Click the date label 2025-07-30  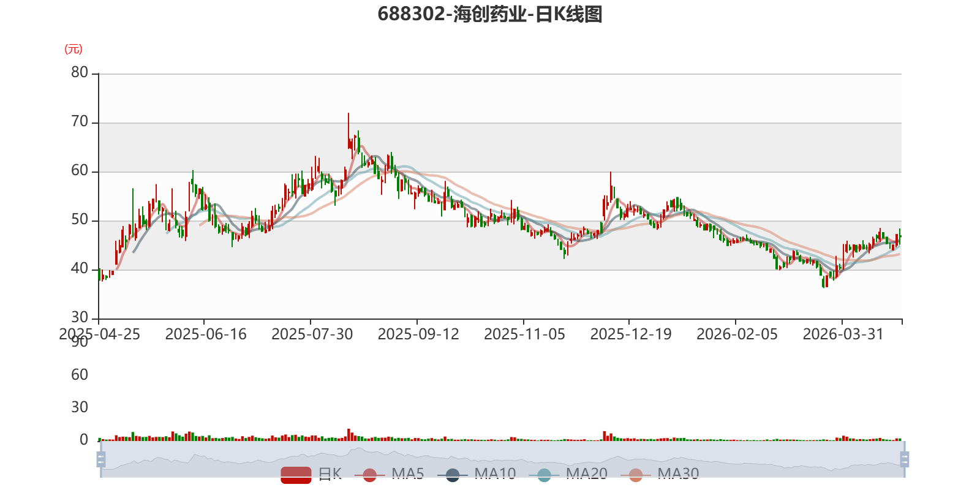click(x=312, y=334)
